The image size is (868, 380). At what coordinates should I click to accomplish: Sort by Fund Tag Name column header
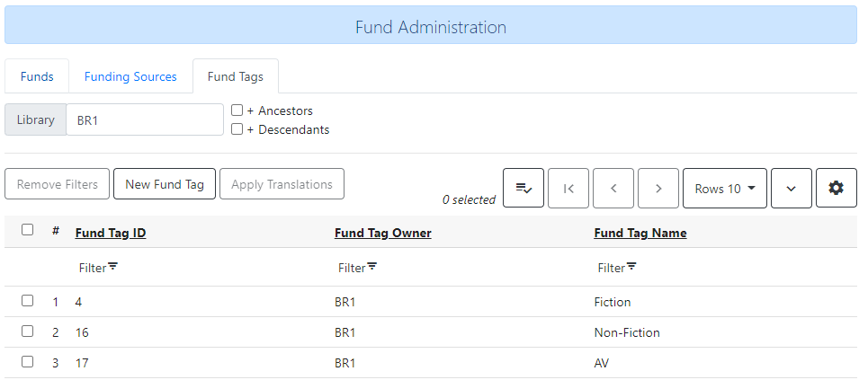coord(640,234)
